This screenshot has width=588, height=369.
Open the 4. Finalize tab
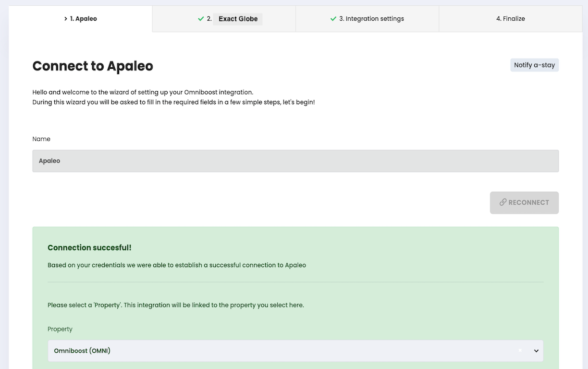pyautogui.click(x=511, y=19)
